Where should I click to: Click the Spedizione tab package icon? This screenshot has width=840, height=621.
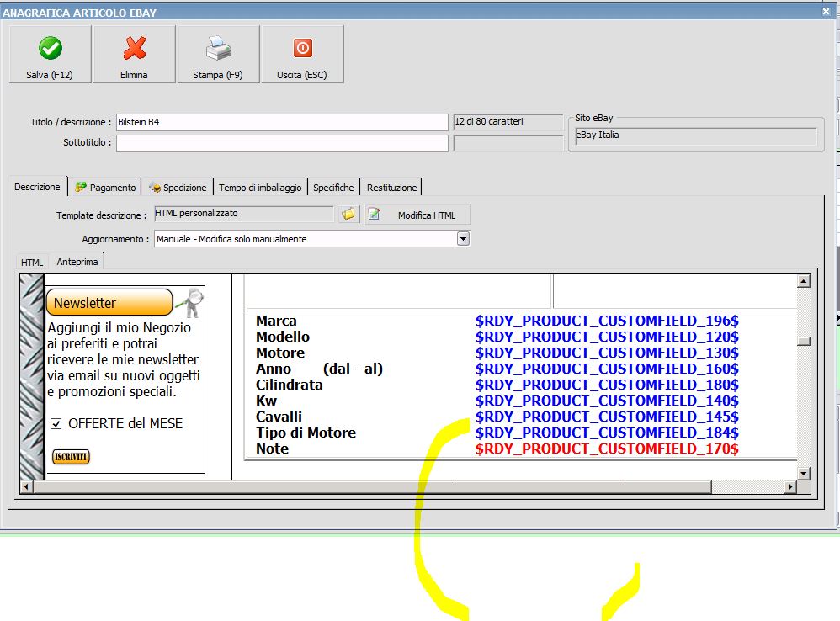(x=155, y=187)
